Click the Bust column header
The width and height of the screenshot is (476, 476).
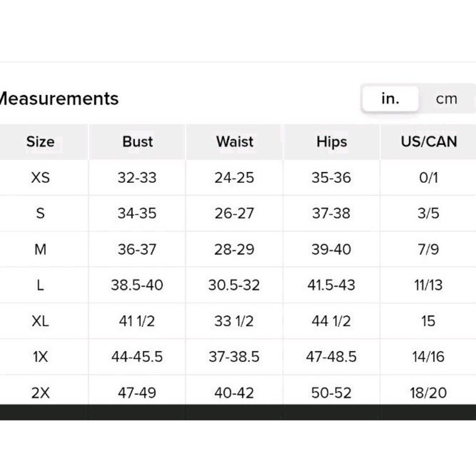click(x=138, y=142)
